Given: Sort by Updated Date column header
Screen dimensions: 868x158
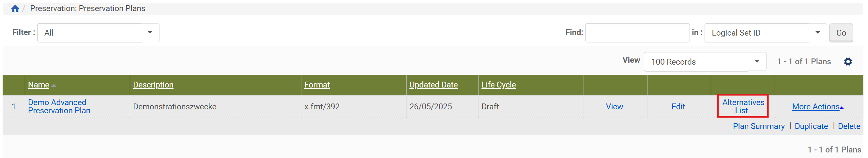Looking at the screenshot, I should point(433,85).
